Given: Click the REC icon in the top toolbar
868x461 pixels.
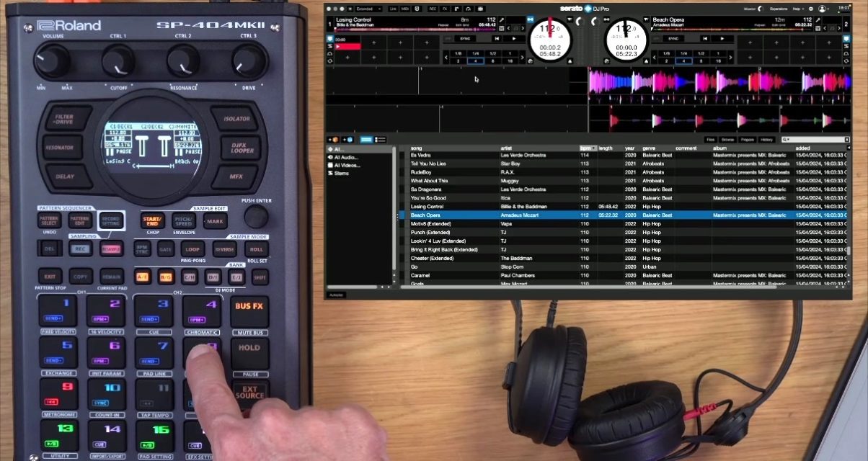Looking at the screenshot, I should tap(433, 9).
